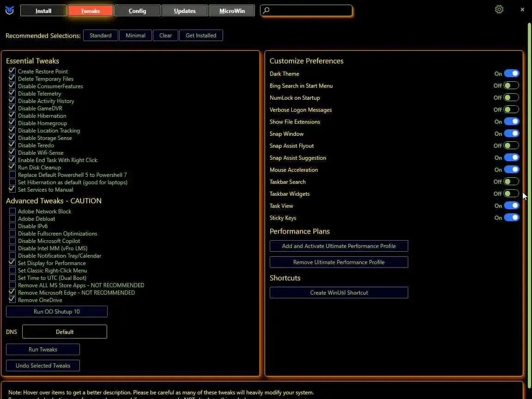Toggle Disable Location Tracking checkbox
The width and height of the screenshot is (532, 399).
pyautogui.click(x=12, y=130)
